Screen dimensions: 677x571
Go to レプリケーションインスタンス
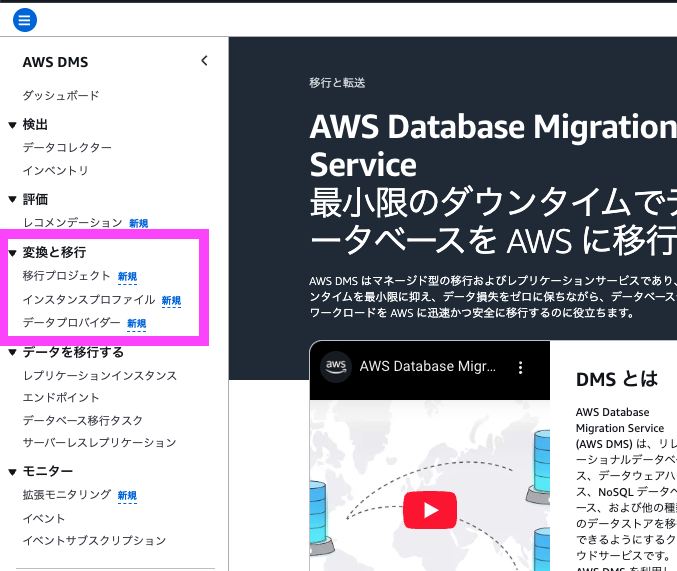point(100,375)
